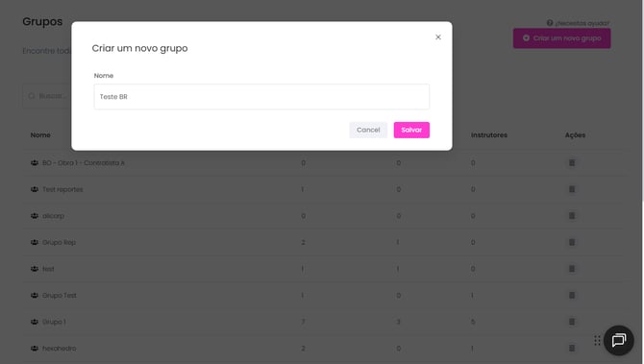Focus the Nome input field
Image resolution: width=644 pixels, height=364 pixels.
tap(261, 97)
